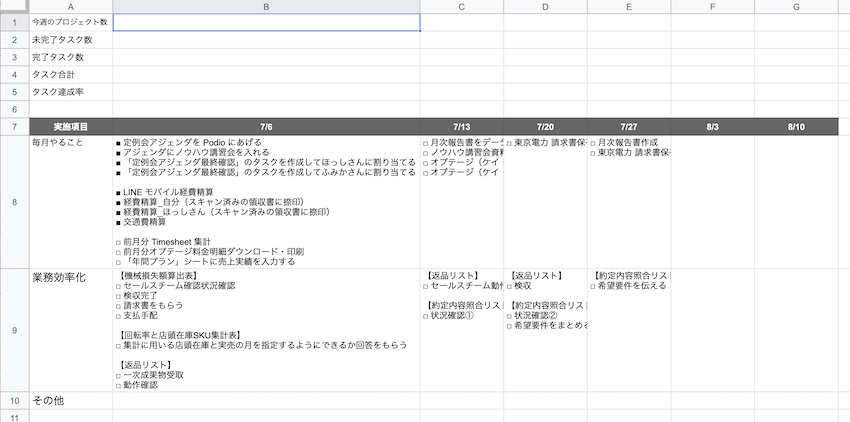Click the select-all corner of the sheet
850x422 pixels.
point(13,6)
